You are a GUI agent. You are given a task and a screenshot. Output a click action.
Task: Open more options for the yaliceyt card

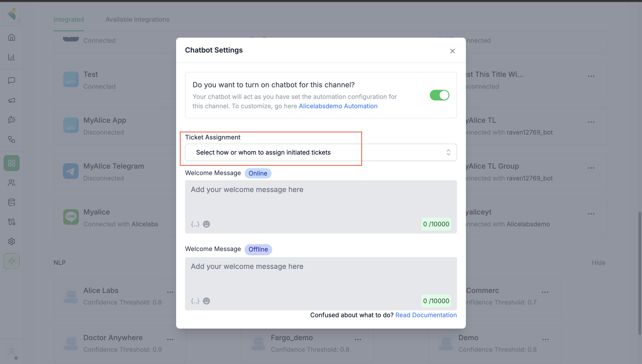[591, 214]
